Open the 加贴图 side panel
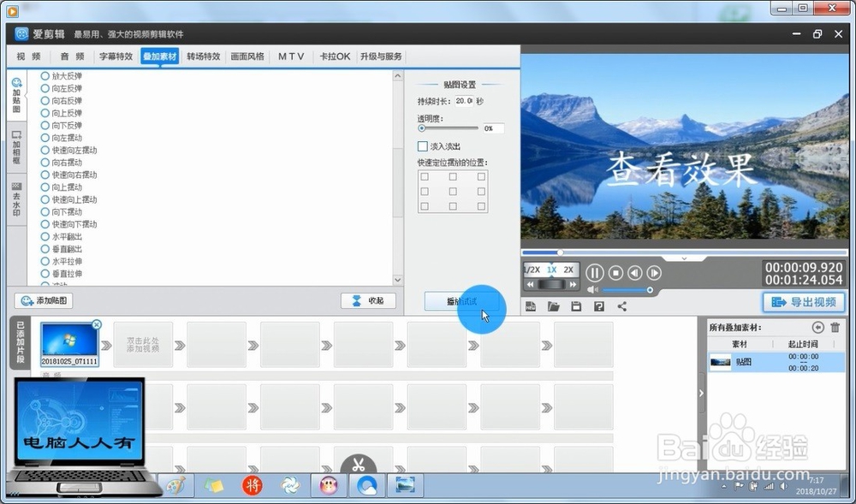The height and width of the screenshot is (504, 856). [x=16, y=96]
